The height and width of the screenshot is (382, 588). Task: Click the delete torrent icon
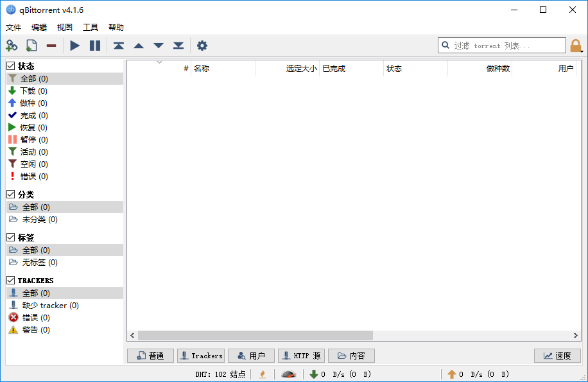pos(51,46)
